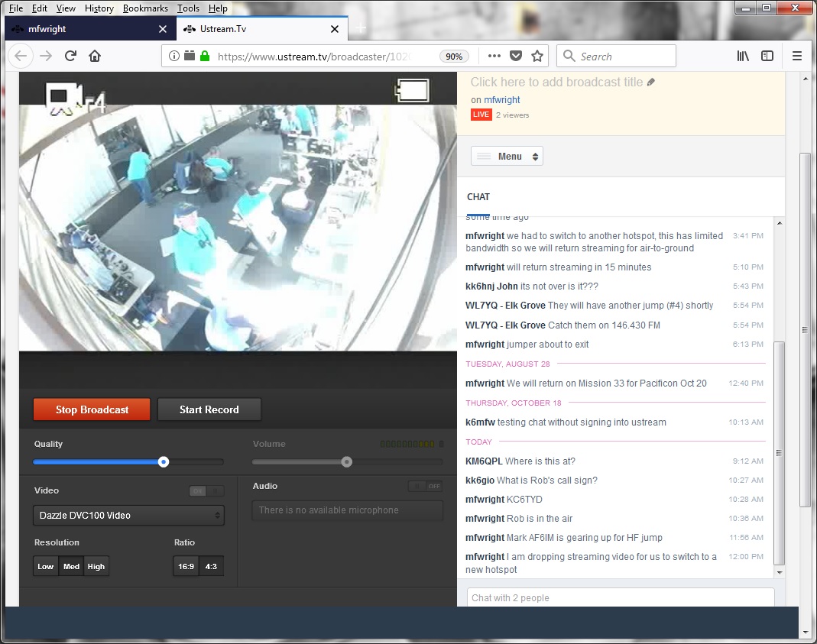The height and width of the screenshot is (644, 817).
Task: Toggle the Video on/off switch
Action: tap(206, 491)
